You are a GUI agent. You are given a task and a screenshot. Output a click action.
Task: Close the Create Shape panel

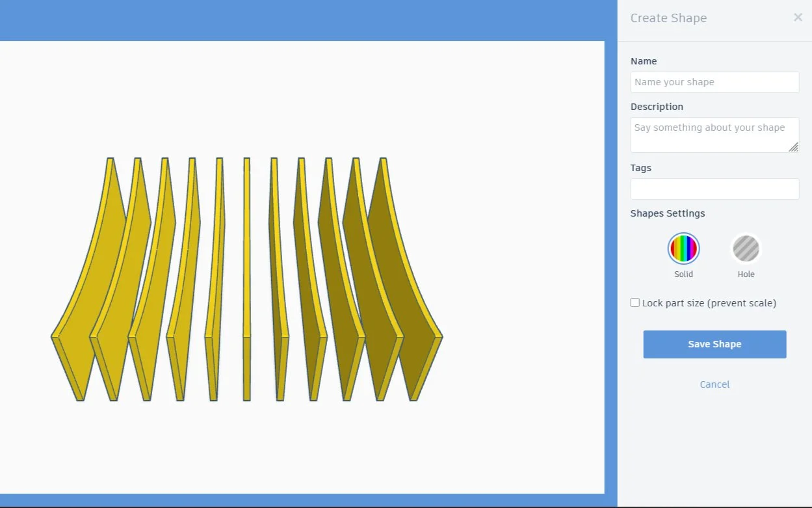[798, 18]
